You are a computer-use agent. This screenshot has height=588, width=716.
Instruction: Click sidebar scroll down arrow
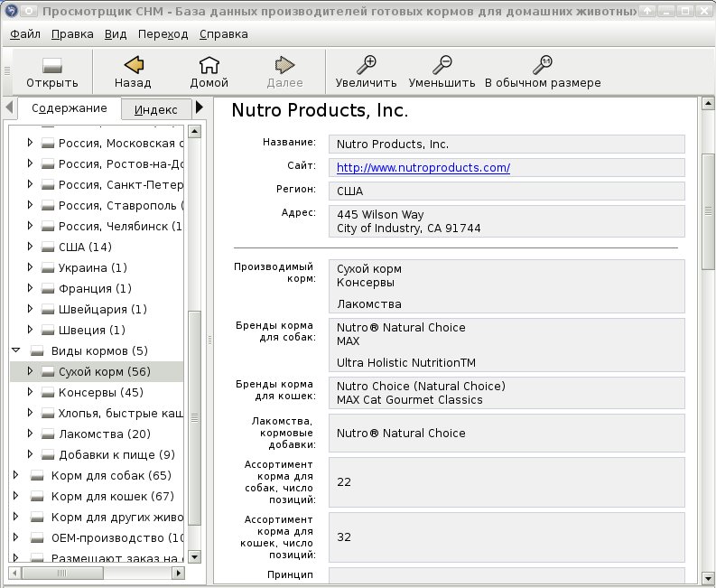click(194, 556)
